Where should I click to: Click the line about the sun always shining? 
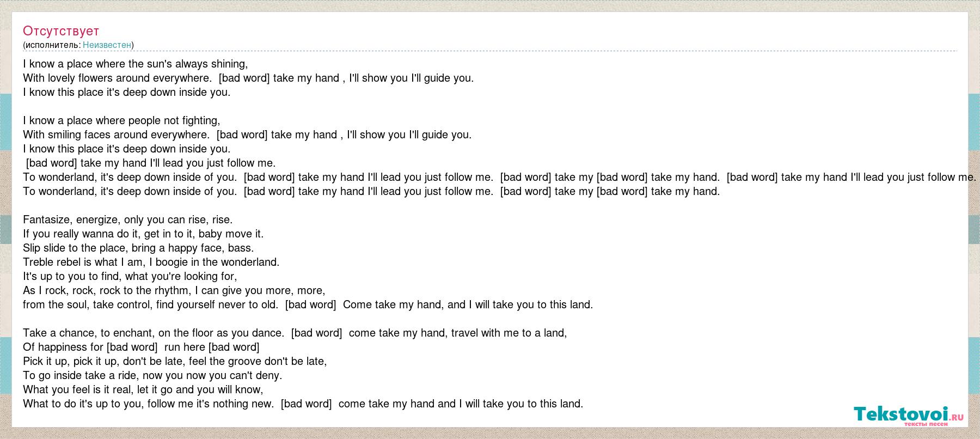pyautogui.click(x=136, y=64)
